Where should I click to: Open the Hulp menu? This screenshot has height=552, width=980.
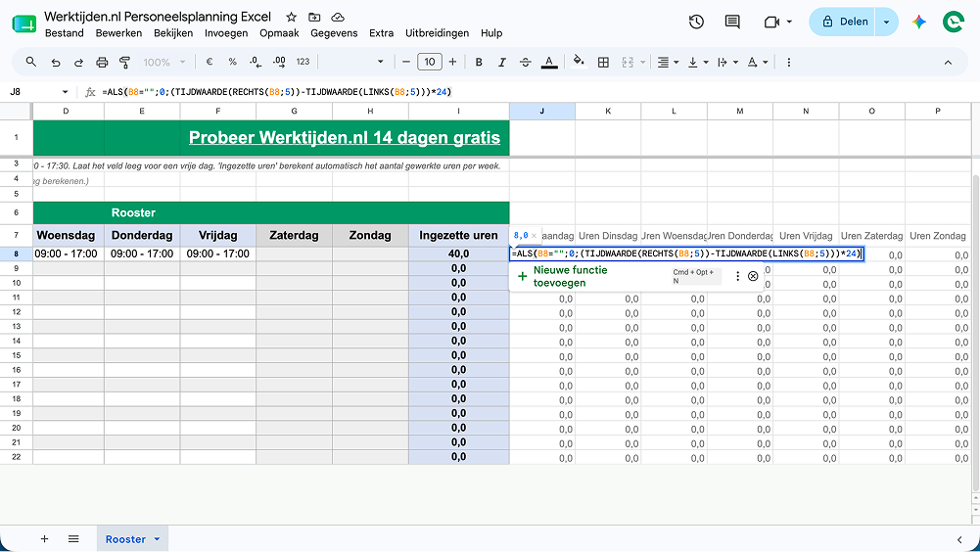coord(491,33)
